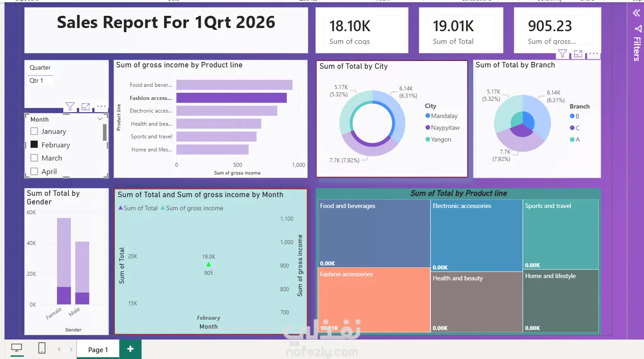Click Sum of gross income by Product line title

pos(179,65)
